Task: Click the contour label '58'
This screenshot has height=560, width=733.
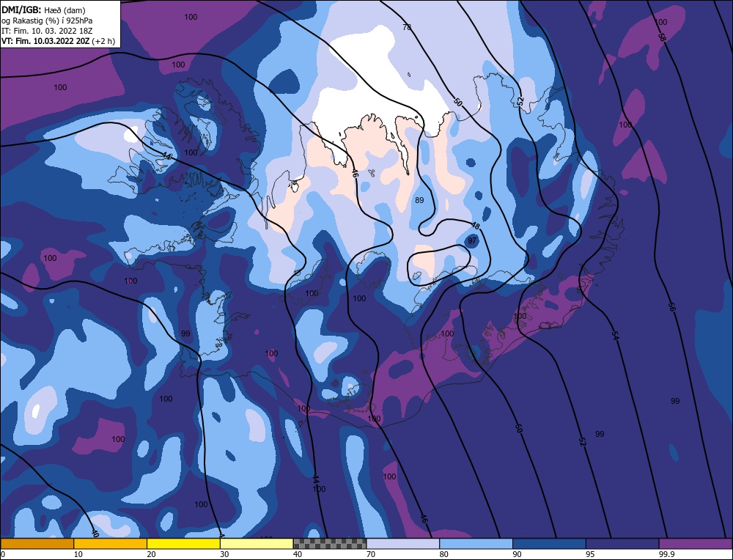Action: coord(661,37)
